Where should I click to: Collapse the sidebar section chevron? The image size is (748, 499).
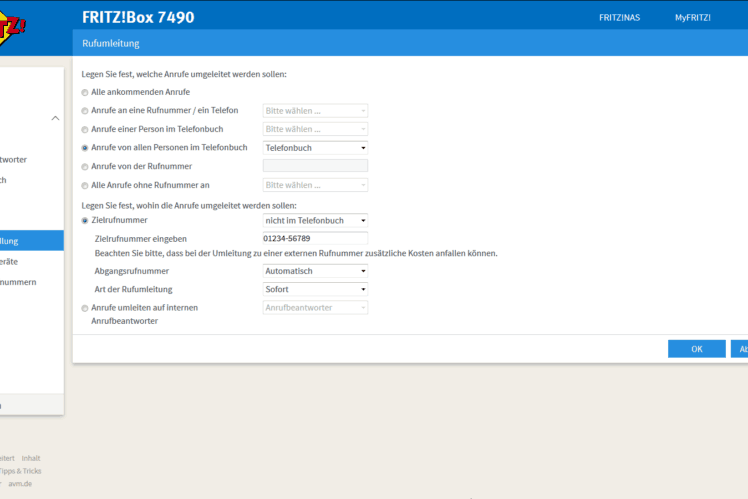55,118
